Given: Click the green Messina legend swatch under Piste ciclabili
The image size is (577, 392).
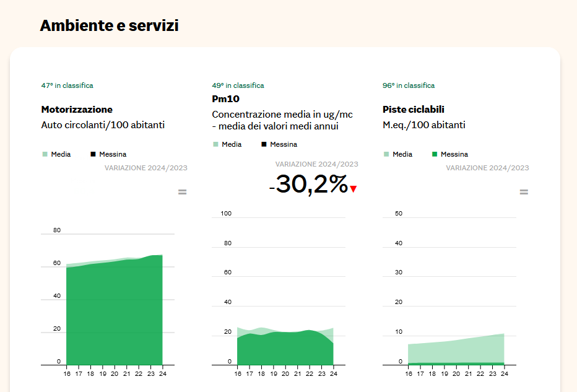Looking at the screenshot, I should click(435, 154).
